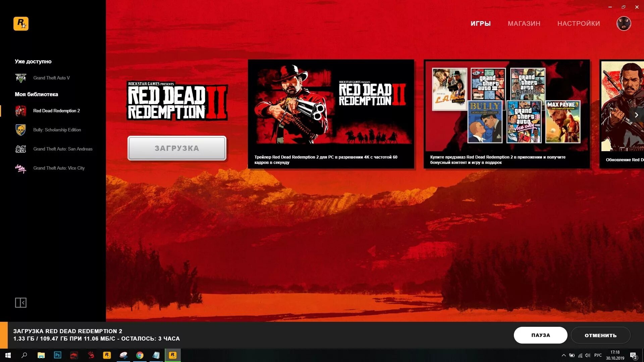Image resolution: width=644 pixels, height=362 pixels.
Task: Pause the download with ПАУЗА
Action: [541, 335]
